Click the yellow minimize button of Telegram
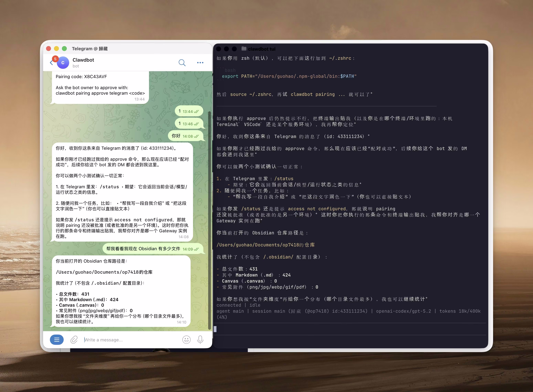The width and height of the screenshot is (533, 392). [x=56, y=49]
